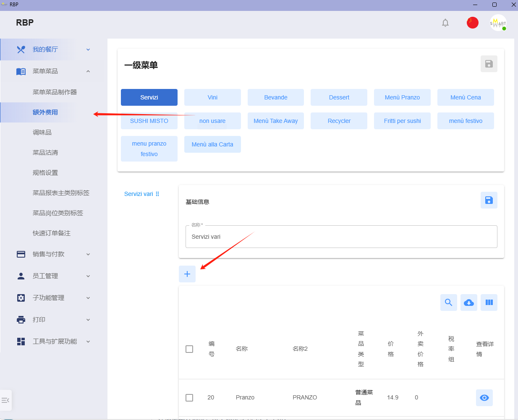
Task: Collapse the sidebar with the bottom-left toggle icon
Action: 5,400
